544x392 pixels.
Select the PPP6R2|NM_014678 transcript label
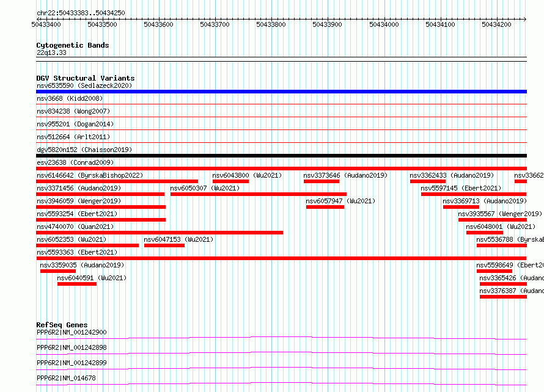coord(66,378)
